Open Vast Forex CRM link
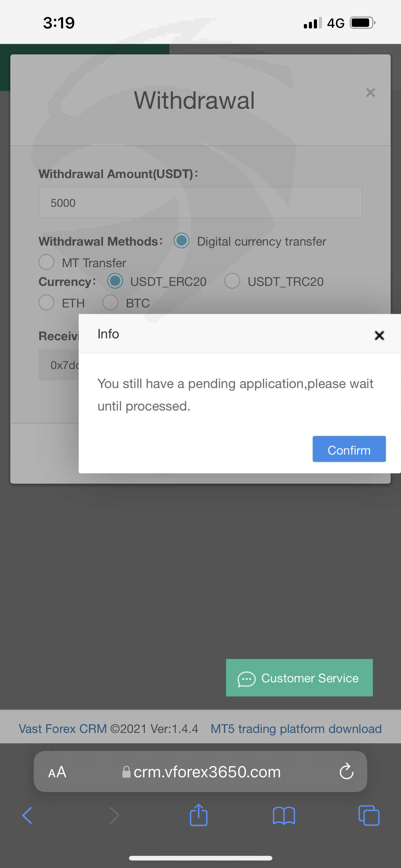Image resolution: width=401 pixels, height=868 pixels. tap(63, 729)
